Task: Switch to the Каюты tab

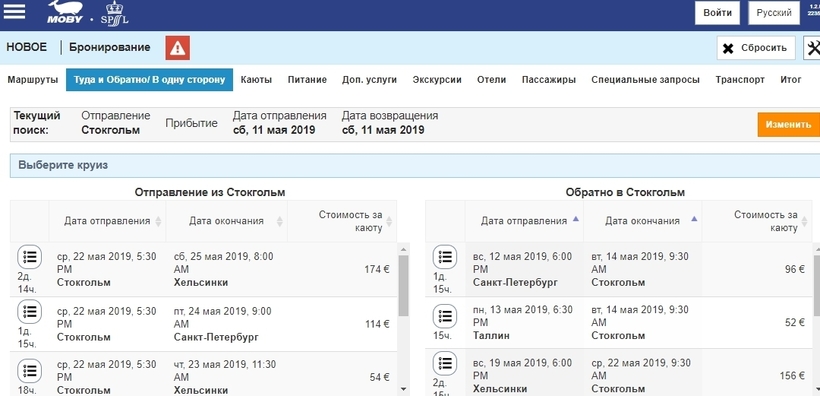Action: point(256,80)
